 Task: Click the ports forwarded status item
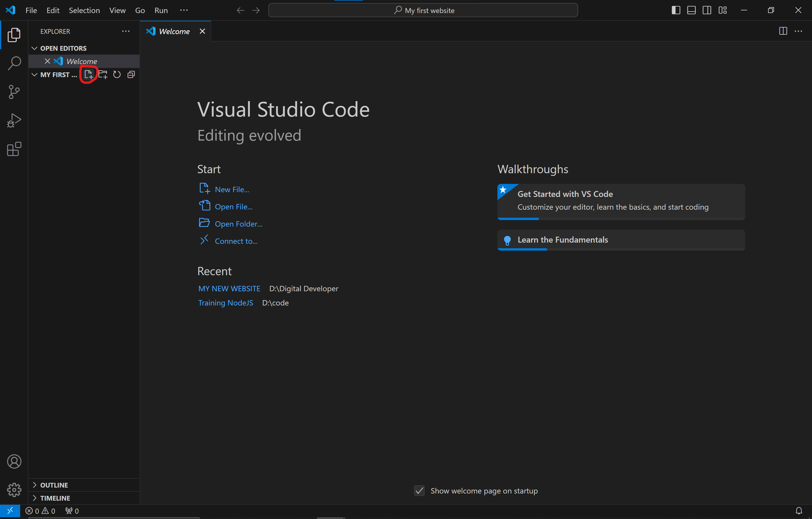72,511
